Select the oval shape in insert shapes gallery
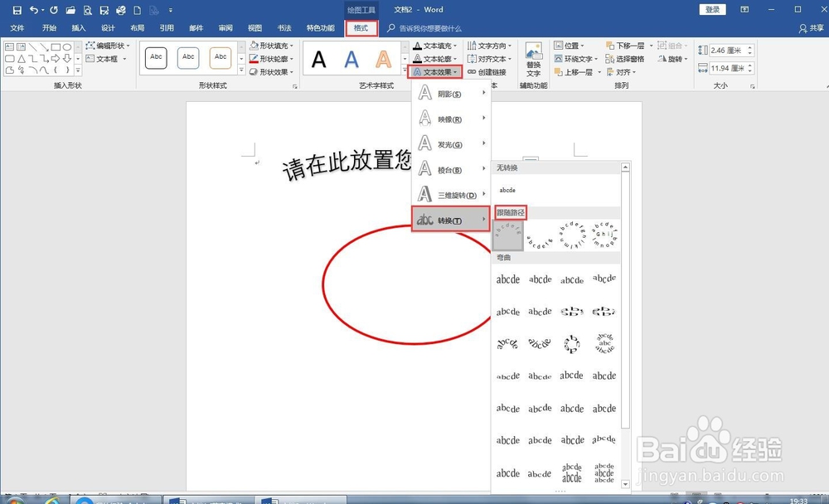This screenshot has height=504, width=829. tap(67, 47)
